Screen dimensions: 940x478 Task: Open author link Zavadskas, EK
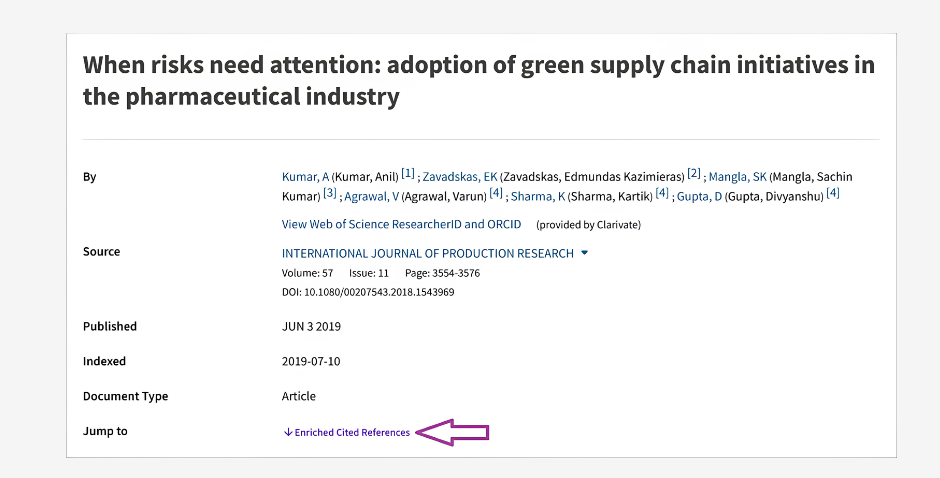(460, 177)
